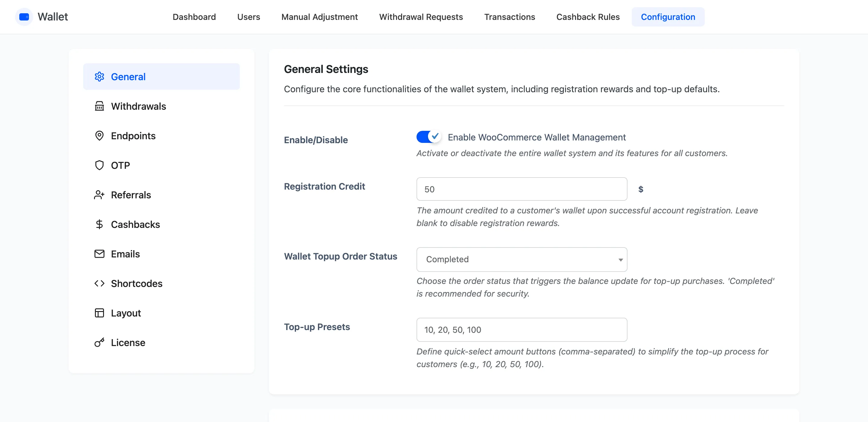Open Cashbacks settings section
Viewport: 868px width, 422px height.
(x=162, y=224)
